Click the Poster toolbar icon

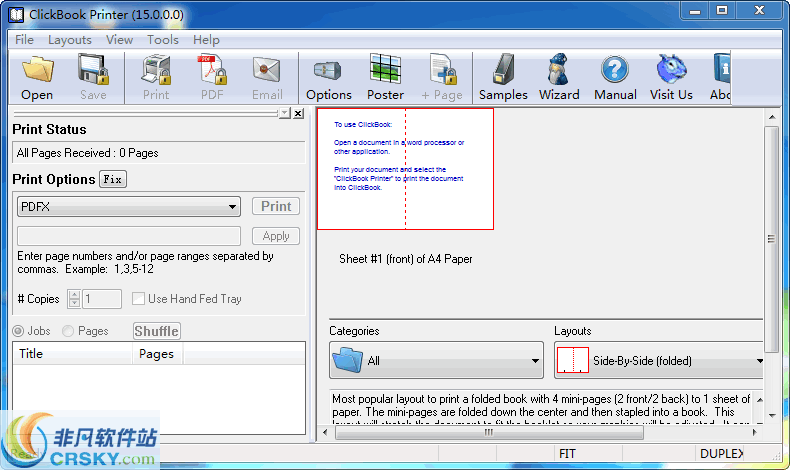tap(385, 69)
